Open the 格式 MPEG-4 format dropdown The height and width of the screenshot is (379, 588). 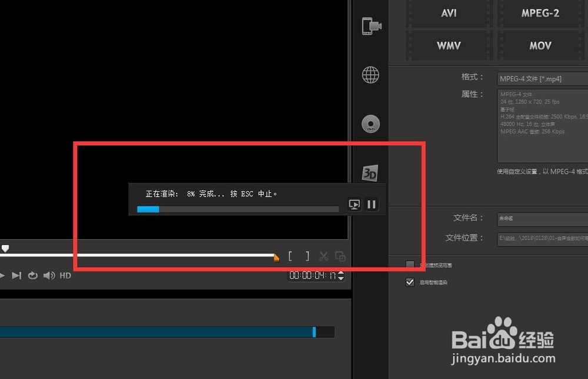(x=542, y=79)
